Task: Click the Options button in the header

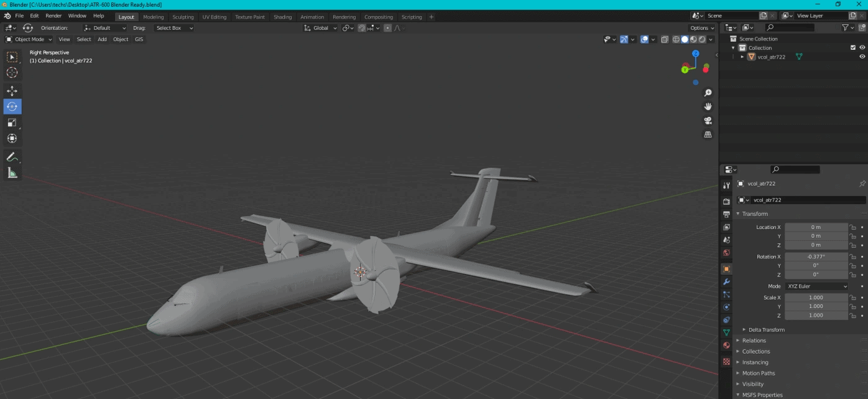Action: click(702, 28)
